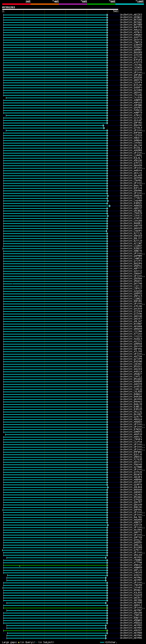Select hit label UniRef100_Q4N644
The height and width of the screenshot is (644, 146).
click(x=131, y=140)
